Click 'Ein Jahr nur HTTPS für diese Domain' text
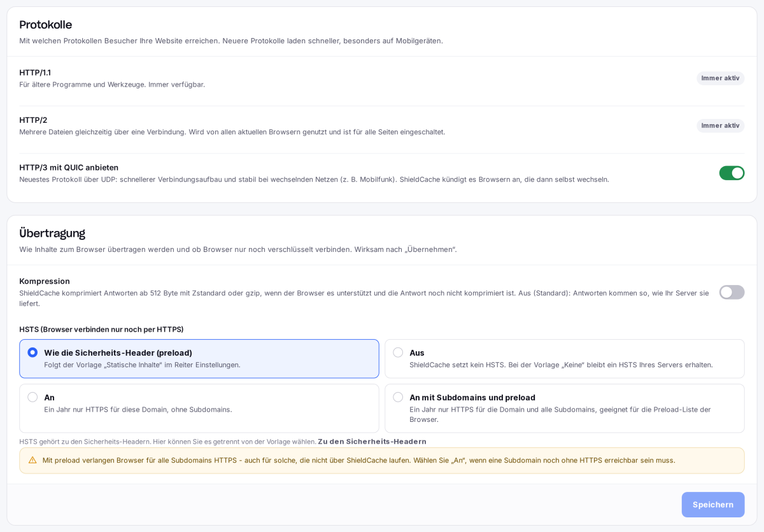 (x=138, y=410)
